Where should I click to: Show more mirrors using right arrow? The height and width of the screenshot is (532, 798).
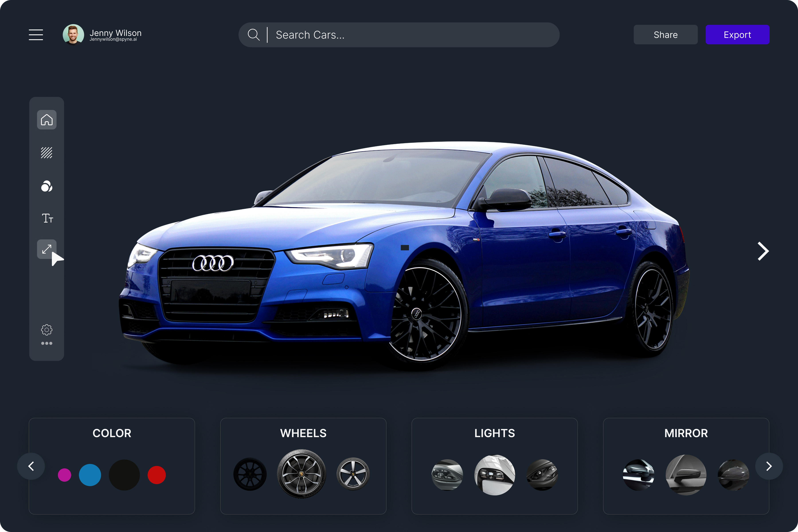coord(769,466)
